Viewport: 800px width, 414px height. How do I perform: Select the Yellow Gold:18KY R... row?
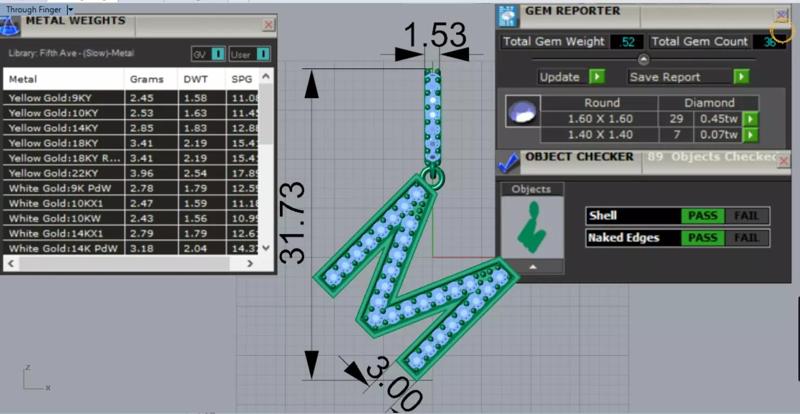[131, 158]
